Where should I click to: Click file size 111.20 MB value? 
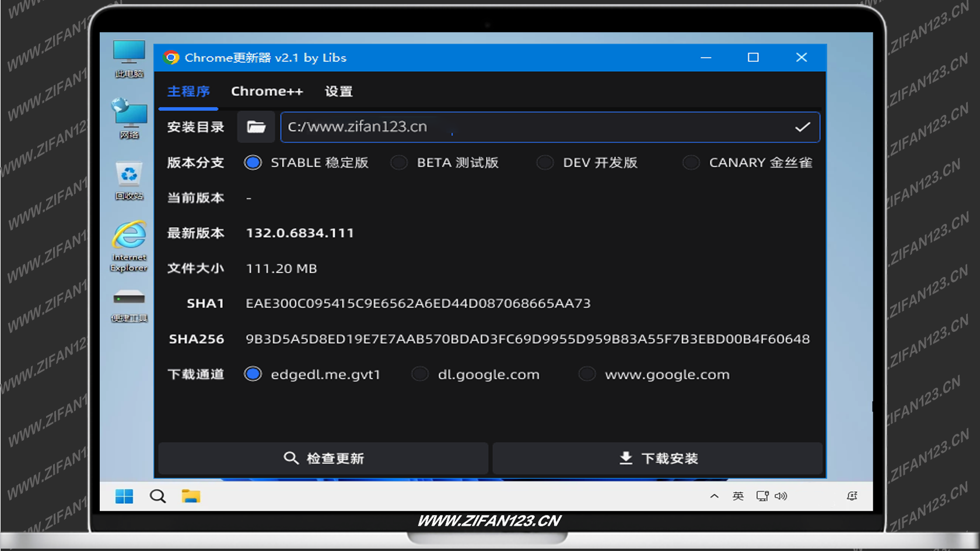click(x=281, y=269)
